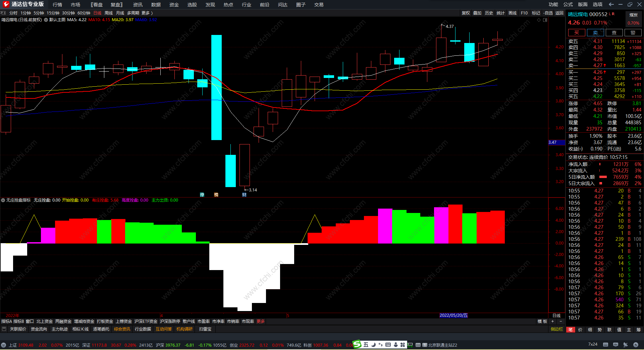Click the blue 卖 sell button
This screenshot has height=350, width=644.
point(595,33)
